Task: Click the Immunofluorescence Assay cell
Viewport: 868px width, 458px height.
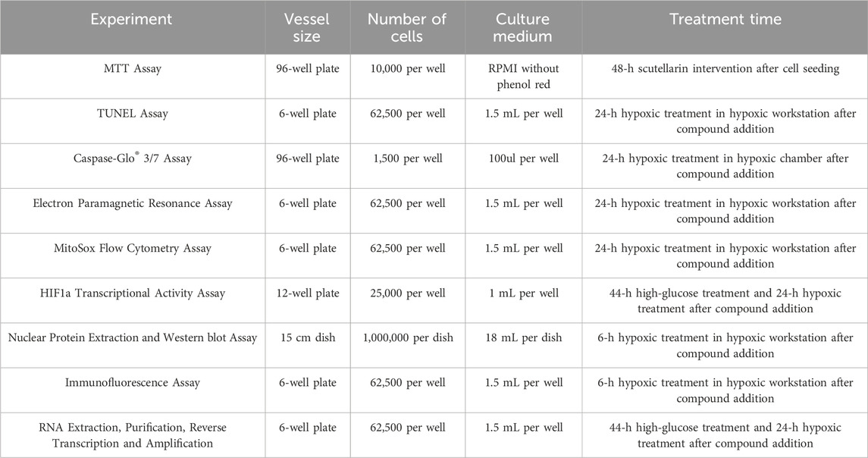Action: coord(131,383)
